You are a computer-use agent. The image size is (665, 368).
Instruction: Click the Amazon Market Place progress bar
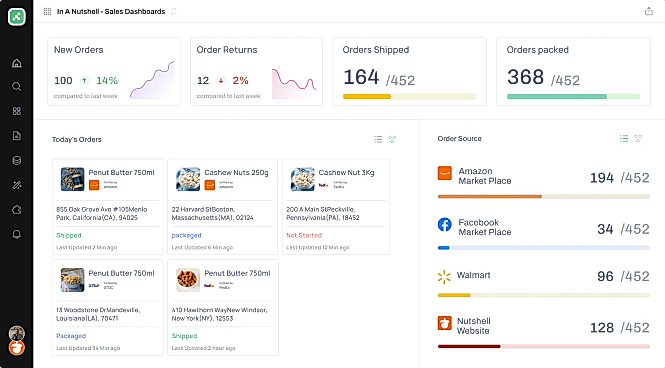[544, 196]
